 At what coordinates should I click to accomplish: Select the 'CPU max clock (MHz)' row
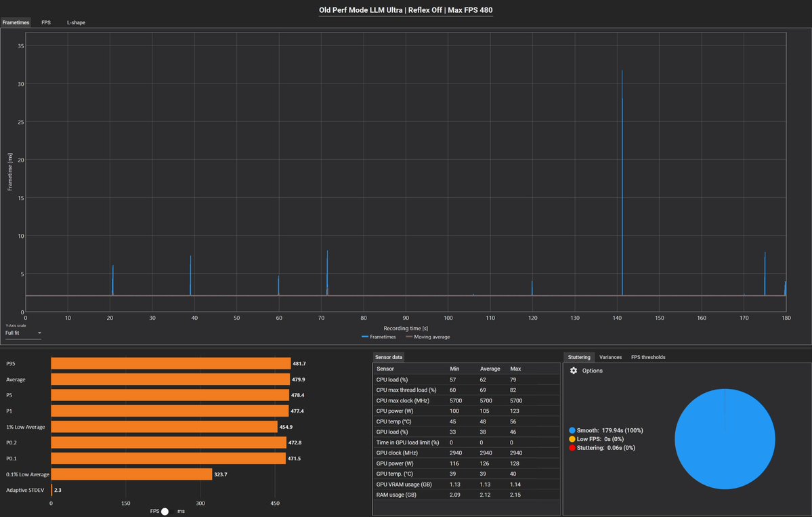pyautogui.click(x=466, y=400)
